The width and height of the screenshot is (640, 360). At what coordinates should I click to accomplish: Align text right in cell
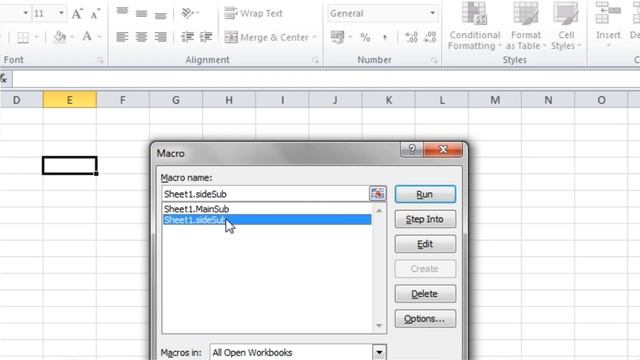[x=160, y=37]
